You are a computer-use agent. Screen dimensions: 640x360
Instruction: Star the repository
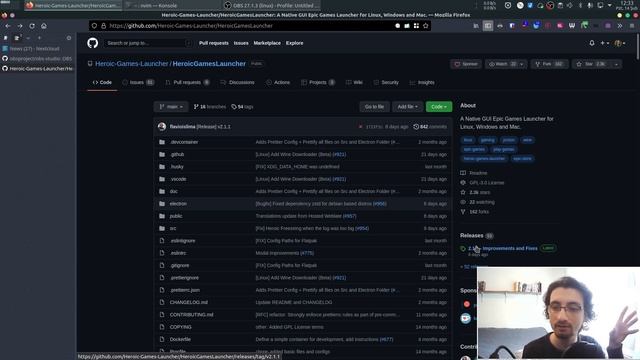[x=590, y=64]
